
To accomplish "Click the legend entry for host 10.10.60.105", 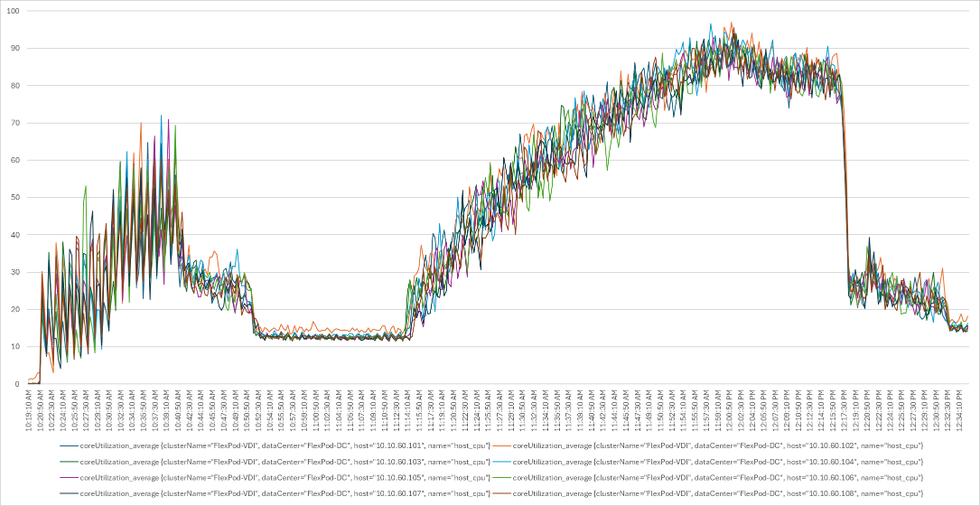I will (275, 478).
